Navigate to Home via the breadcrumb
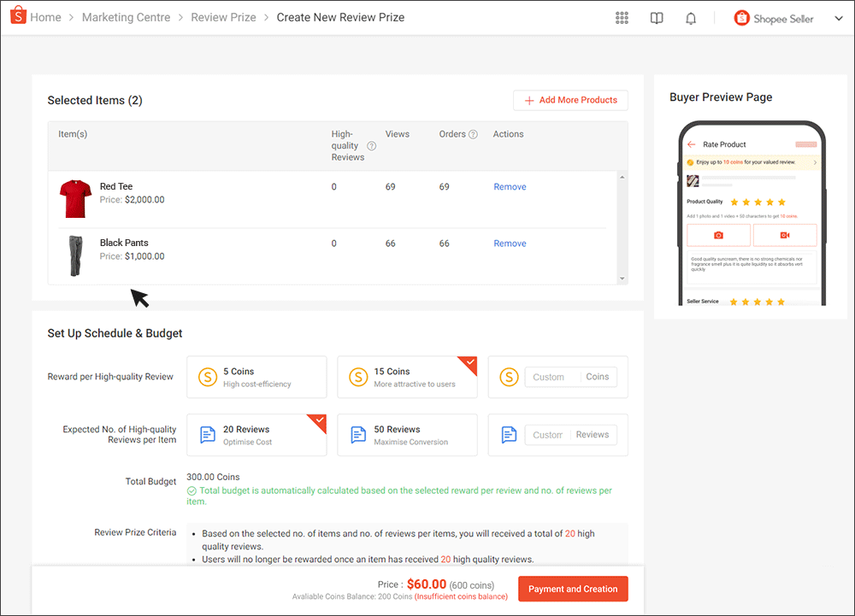 point(45,16)
